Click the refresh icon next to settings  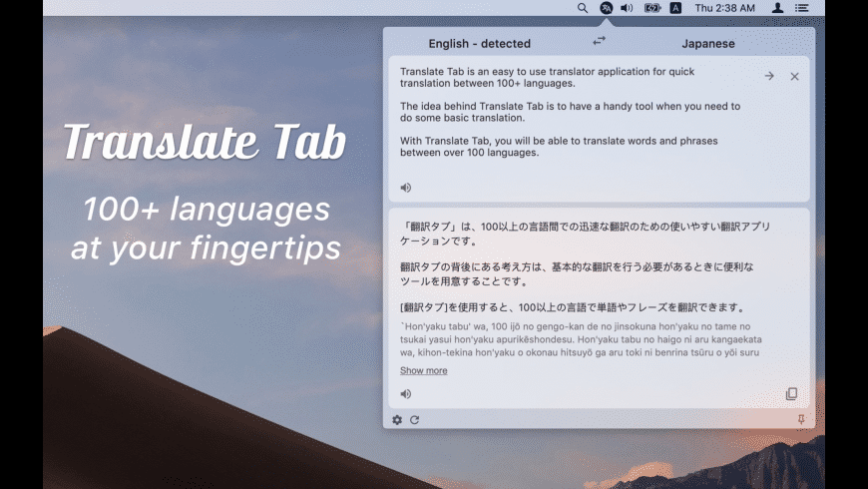pyautogui.click(x=415, y=420)
